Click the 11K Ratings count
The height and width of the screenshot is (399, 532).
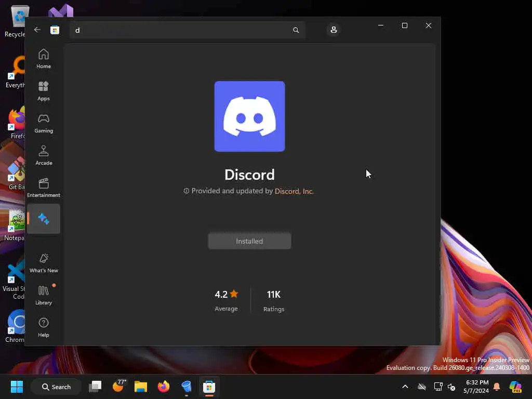(274, 301)
